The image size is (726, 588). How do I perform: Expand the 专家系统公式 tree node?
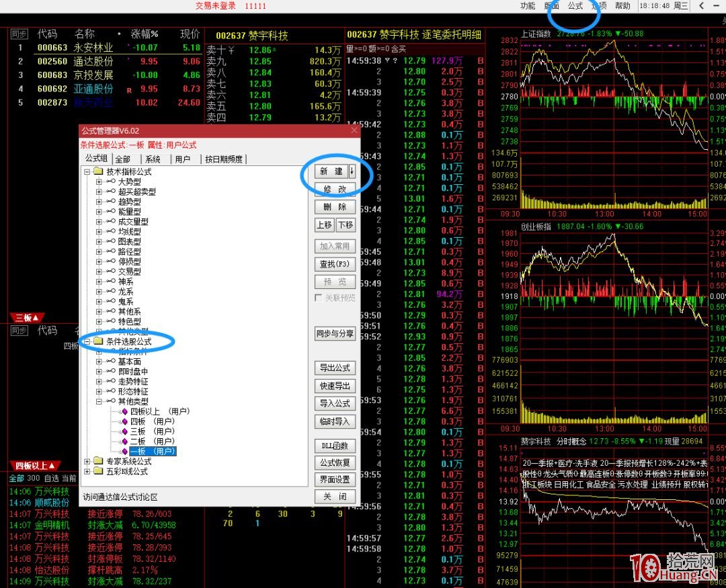(x=87, y=462)
